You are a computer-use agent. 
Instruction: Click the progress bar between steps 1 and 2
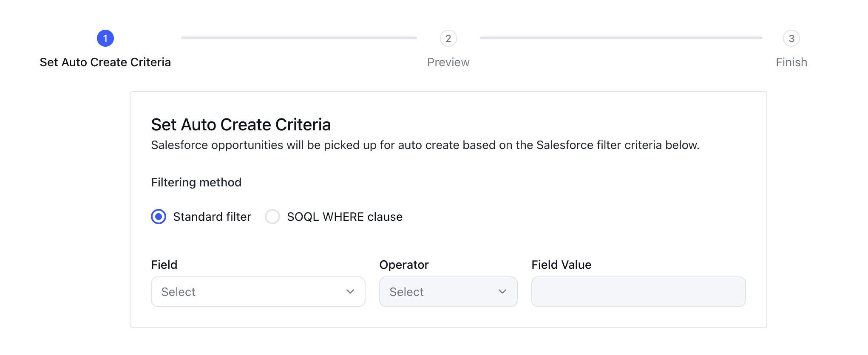299,38
